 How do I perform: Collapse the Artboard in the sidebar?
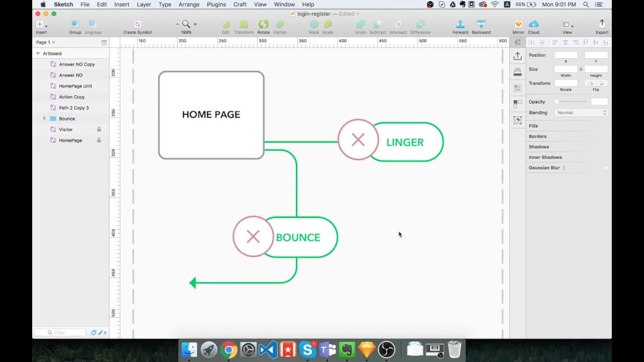(x=37, y=53)
